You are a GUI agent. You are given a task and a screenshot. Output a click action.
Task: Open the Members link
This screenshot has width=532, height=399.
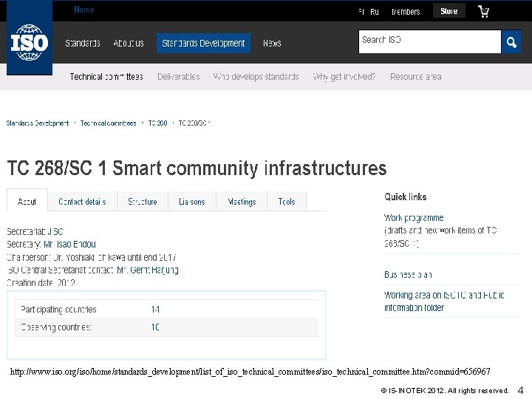pyautogui.click(x=406, y=12)
